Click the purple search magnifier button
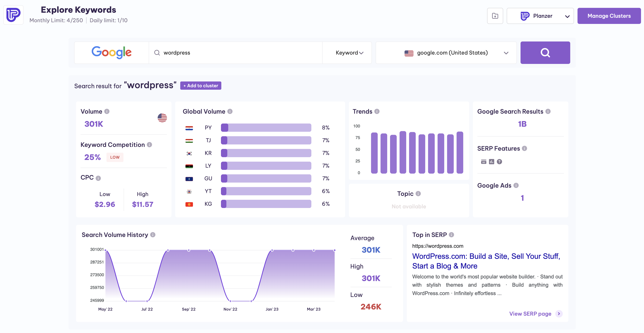 click(x=545, y=53)
